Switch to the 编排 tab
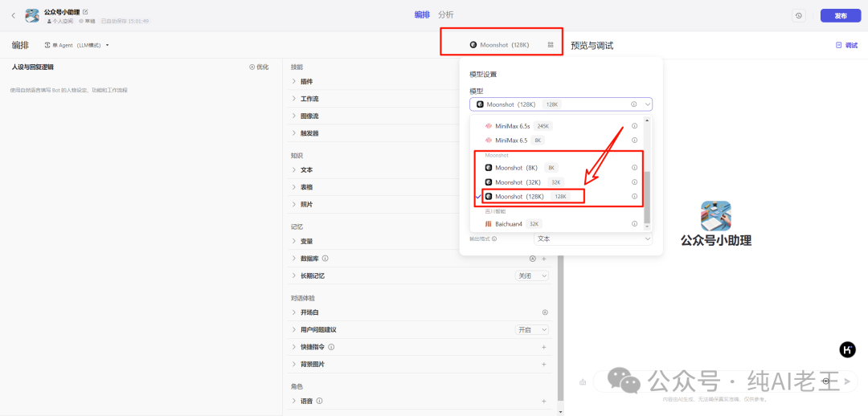Image resolution: width=868 pixels, height=416 pixels. point(422,15)
